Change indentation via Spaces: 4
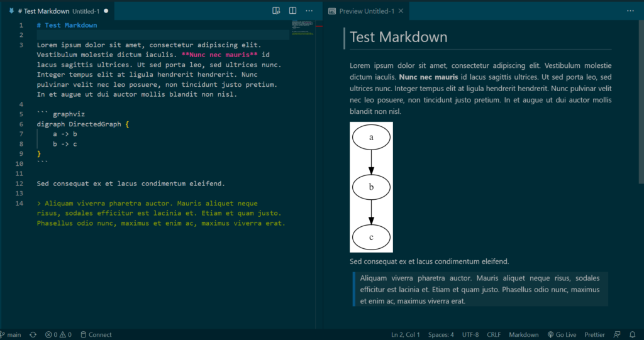 coord(441,334)
